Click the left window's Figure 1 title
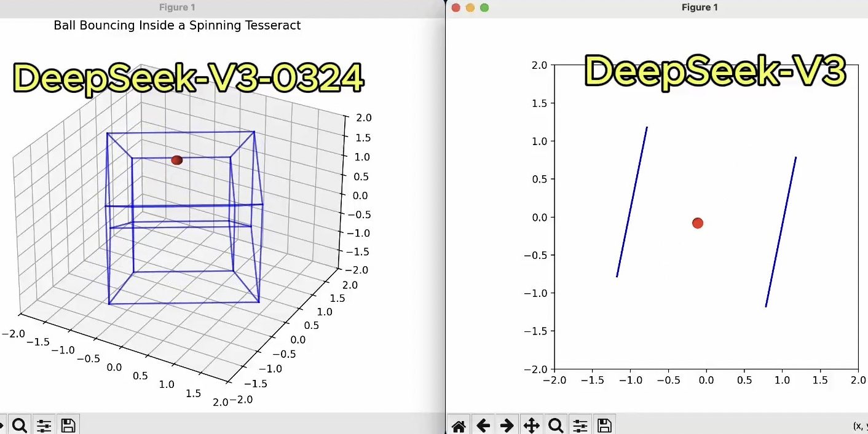The height and width of the screenshot is (434, 868). click(x=177, y=8)
